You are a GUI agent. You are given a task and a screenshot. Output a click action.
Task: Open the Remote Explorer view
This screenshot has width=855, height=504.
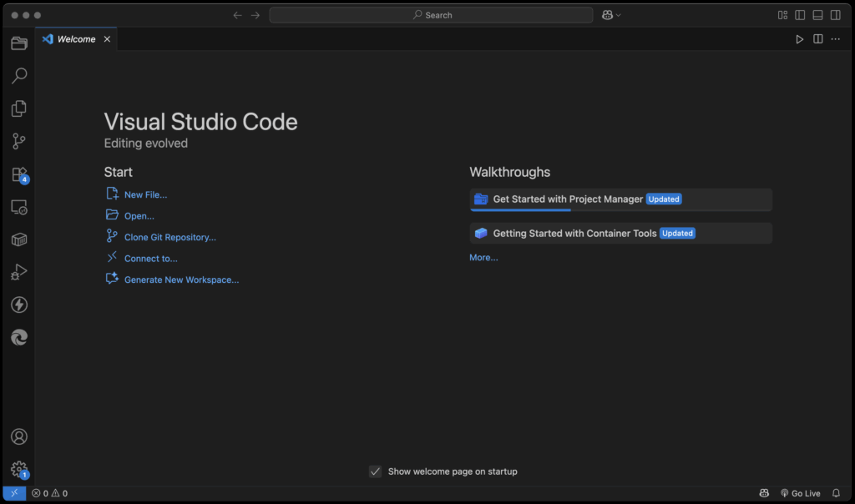[x=19, y=207]
